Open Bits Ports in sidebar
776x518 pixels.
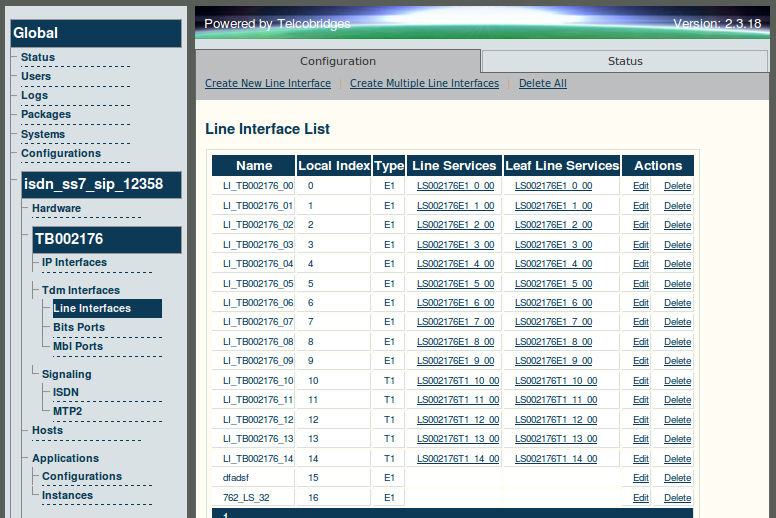coord(79,327)
